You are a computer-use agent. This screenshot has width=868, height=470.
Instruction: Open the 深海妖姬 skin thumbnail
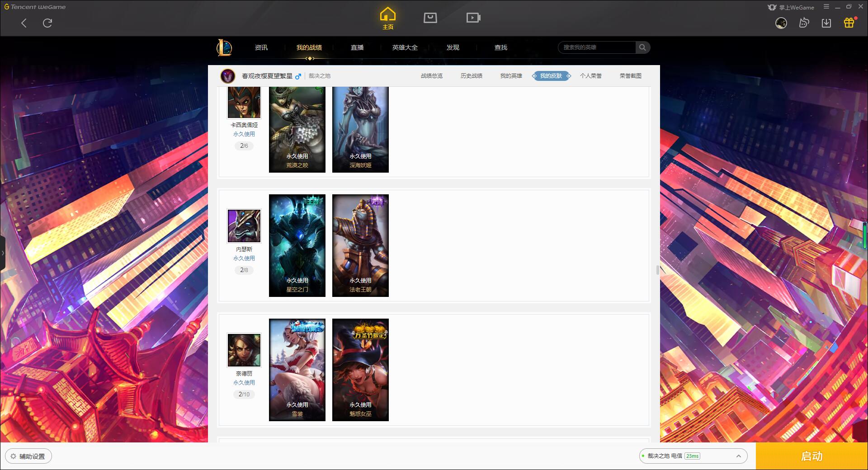coord(360,130)
